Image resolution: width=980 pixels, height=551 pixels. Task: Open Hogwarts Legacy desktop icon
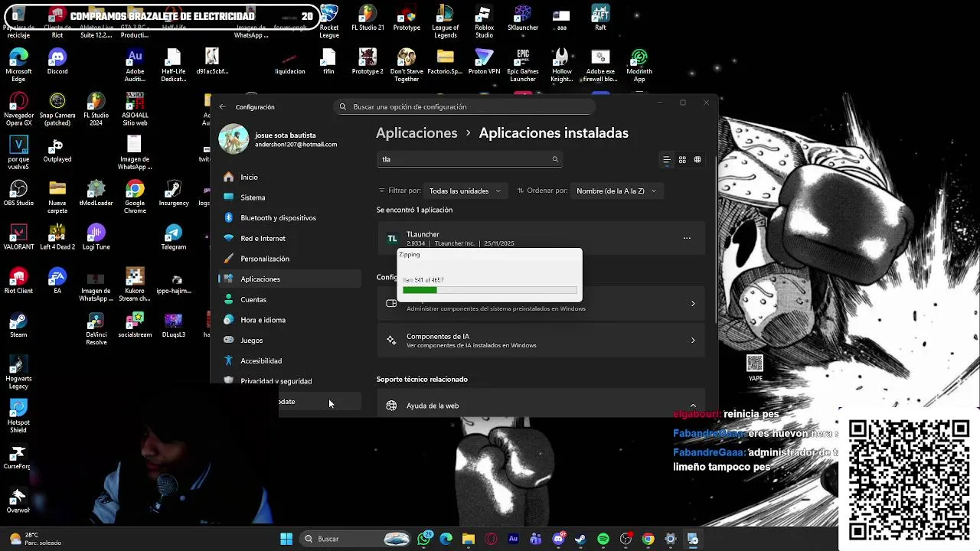pos(18,373)
